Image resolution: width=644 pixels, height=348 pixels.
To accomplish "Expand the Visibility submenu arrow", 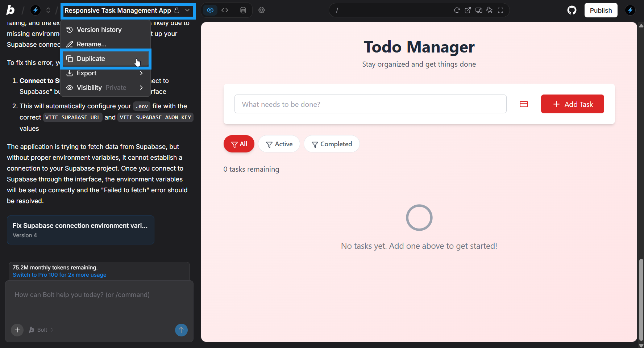I will pyautogui.click(x=141, y=88).
